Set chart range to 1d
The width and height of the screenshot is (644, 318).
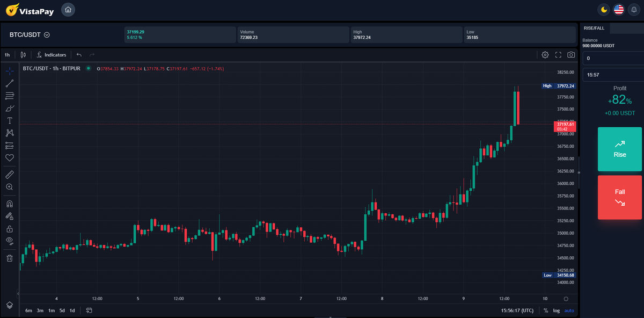tap(72, 310)
